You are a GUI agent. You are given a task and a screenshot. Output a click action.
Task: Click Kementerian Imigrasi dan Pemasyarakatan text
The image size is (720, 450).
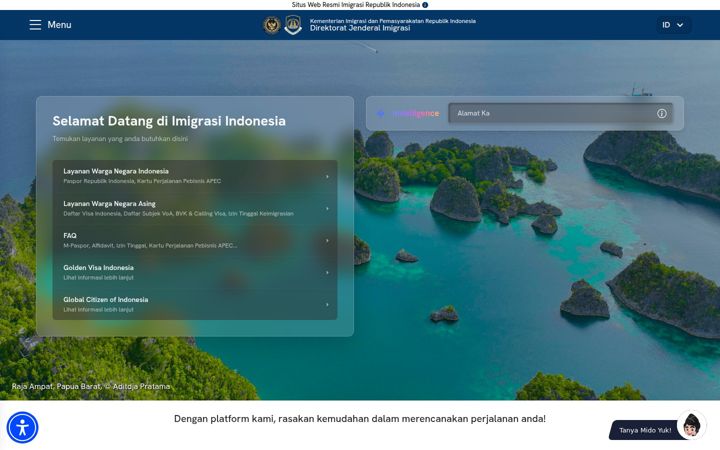pos(393,21)
